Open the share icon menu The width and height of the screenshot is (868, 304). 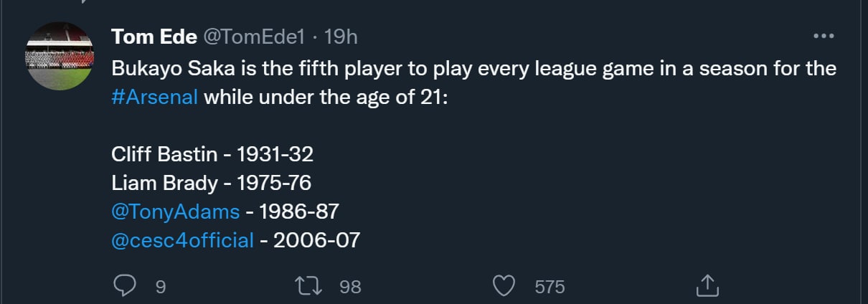707,285
